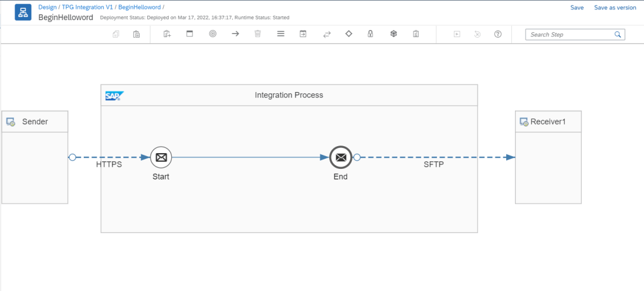Navigate to TPG Integration V1 breadcrumb

(88, 7)
